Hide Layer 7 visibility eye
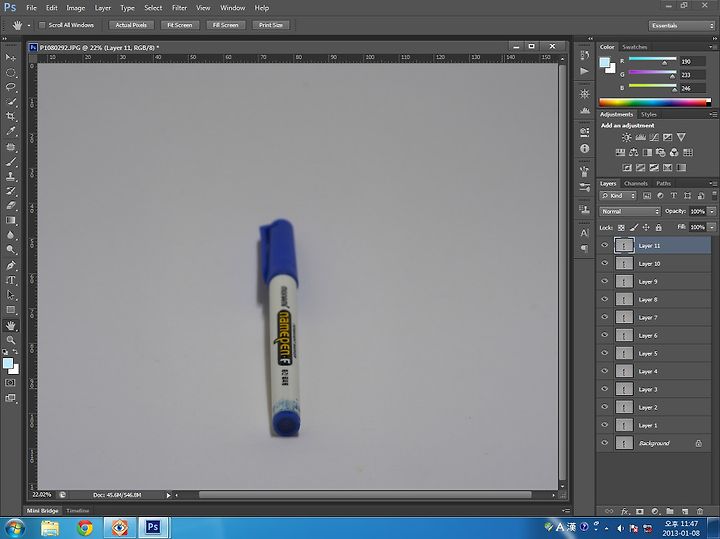The height and width of the screenshot is (539, 720). [604, 317]
